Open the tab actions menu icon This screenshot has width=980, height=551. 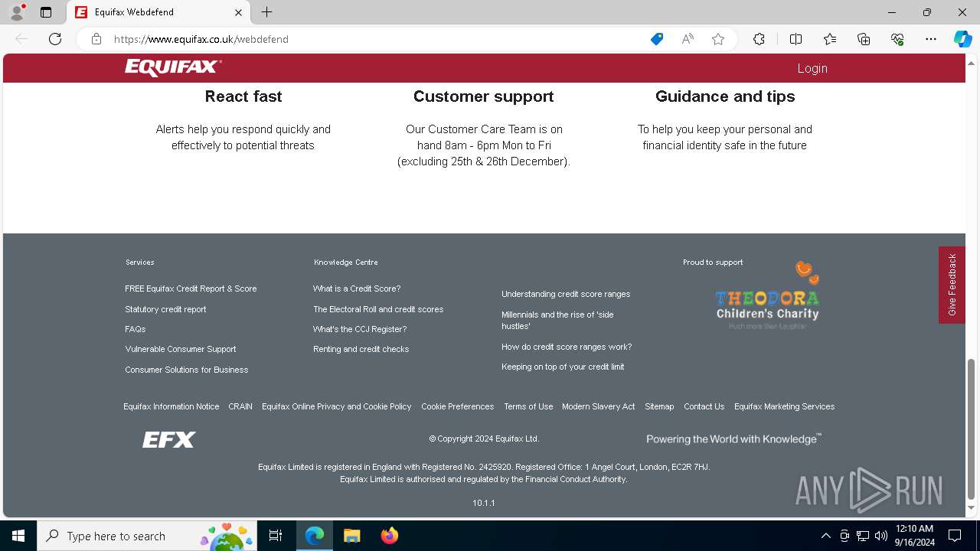(x=46, y=12)
